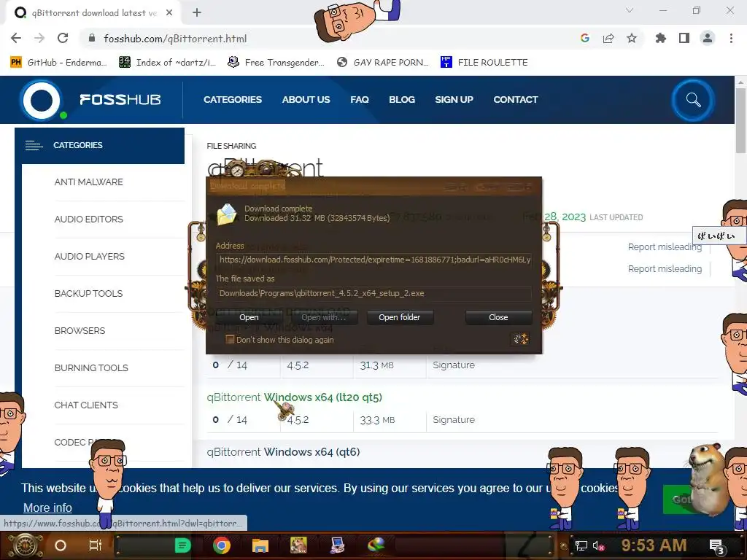Image resolution: width=747 pixels, height=560 pixels.
Task: Expand the tab search chevron in title bar
Action: 630,10
